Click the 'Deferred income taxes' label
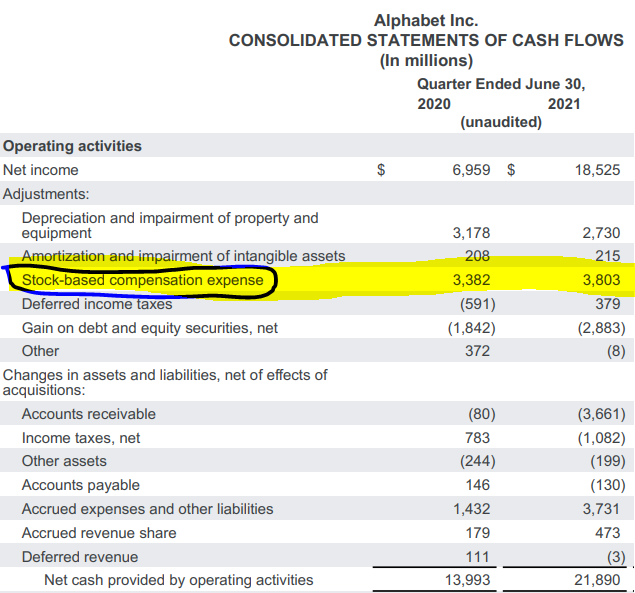635x593 pixels. click(97, 304)
